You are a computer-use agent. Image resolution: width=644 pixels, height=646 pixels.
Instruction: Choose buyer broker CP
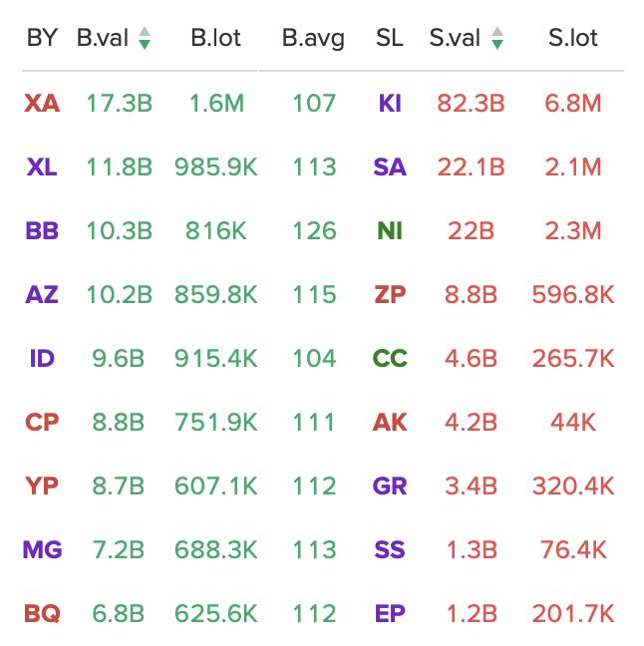click(42, 423)
